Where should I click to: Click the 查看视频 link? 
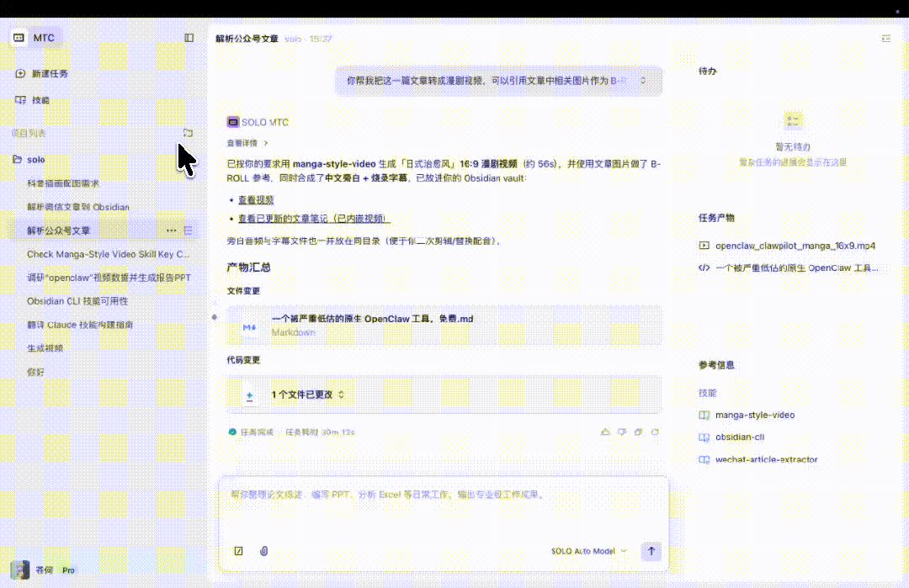[255, 199]
